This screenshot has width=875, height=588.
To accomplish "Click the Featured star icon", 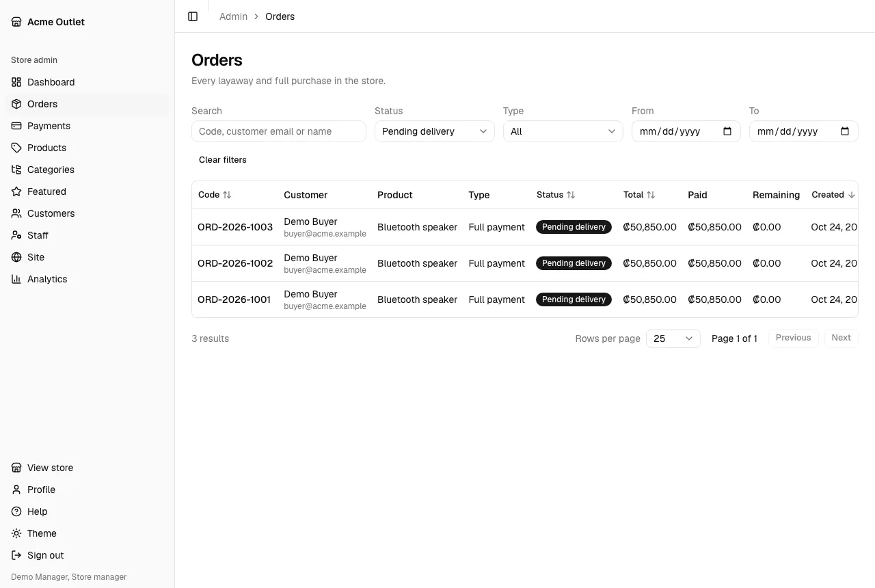I will (x=16, y=191).
